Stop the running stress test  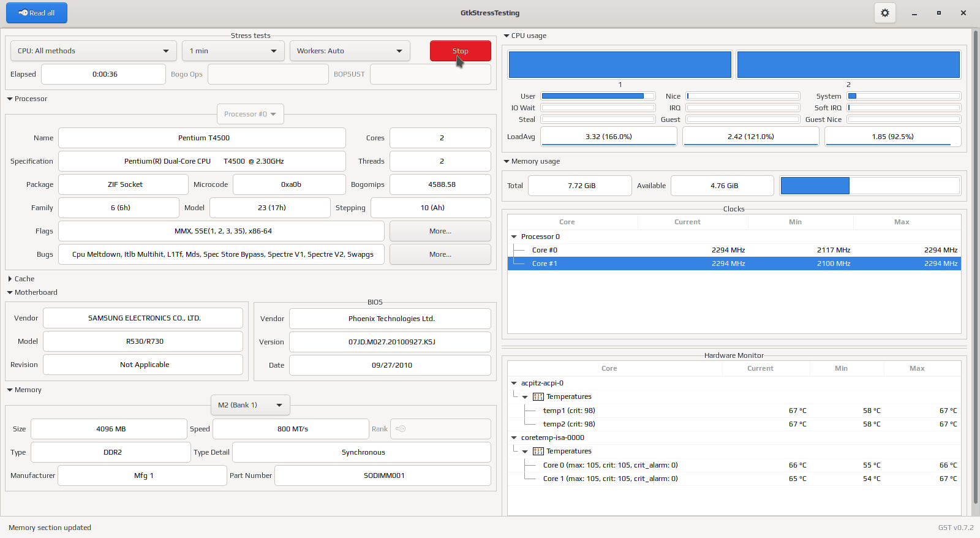pos(460,51)
